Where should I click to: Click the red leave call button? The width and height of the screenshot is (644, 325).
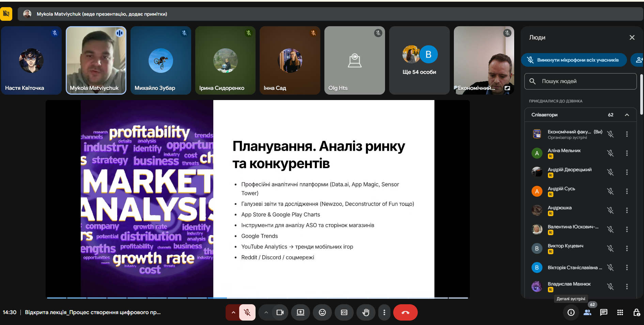(x=405, y=312)
